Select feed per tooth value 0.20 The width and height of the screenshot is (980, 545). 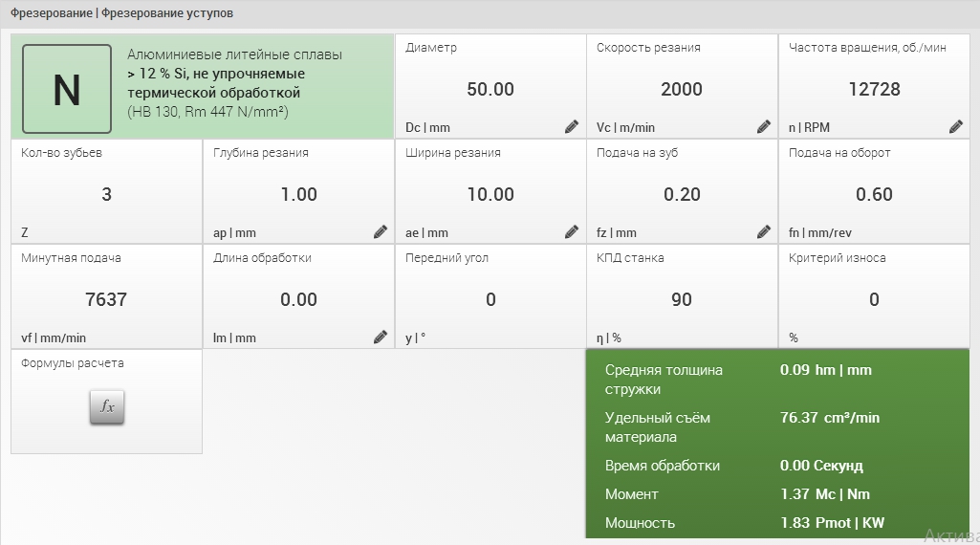tap(682, 195)
